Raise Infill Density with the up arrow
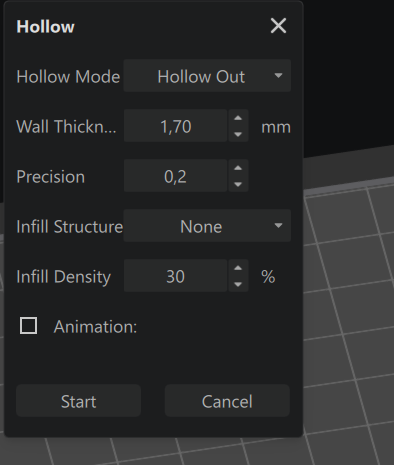Image resolution: width=394 pixels, height=465 pixels. coord(238,268)
